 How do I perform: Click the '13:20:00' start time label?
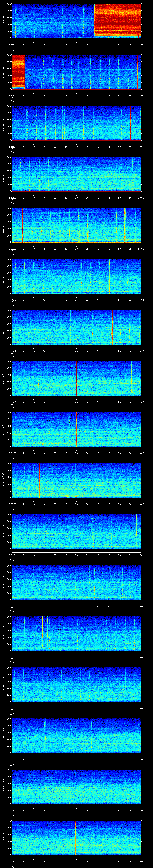pos(12,249)
